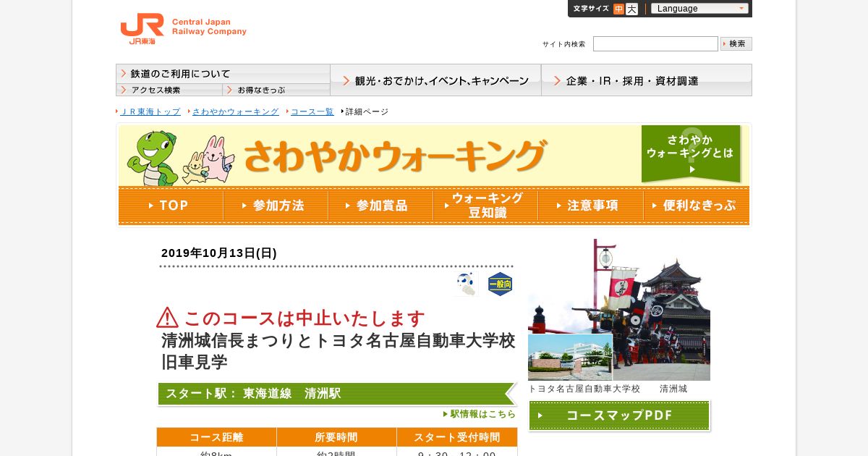868x456 pixels.
Task: Click the red warning triangle icon
Action: click(x=167, y=318)
